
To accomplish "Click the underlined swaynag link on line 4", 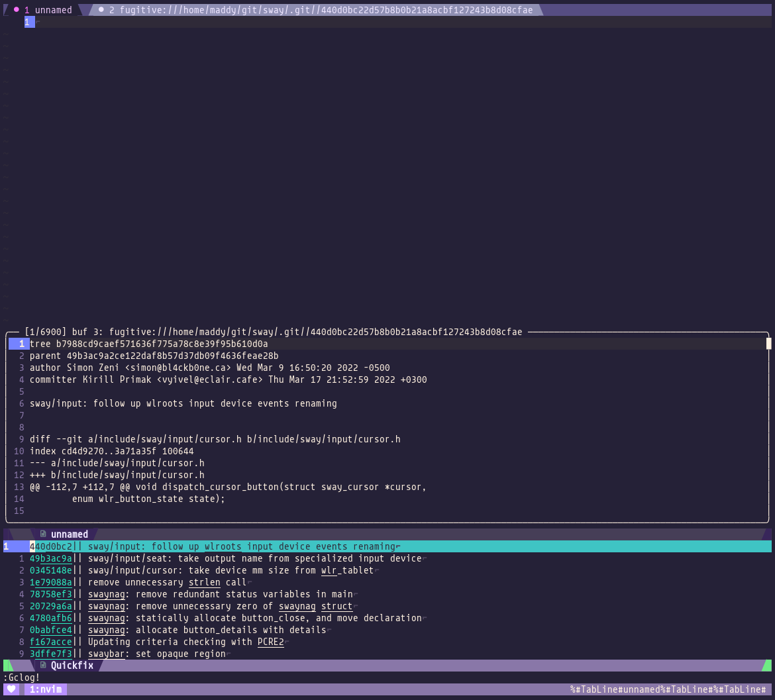I will tap(107, 594).
